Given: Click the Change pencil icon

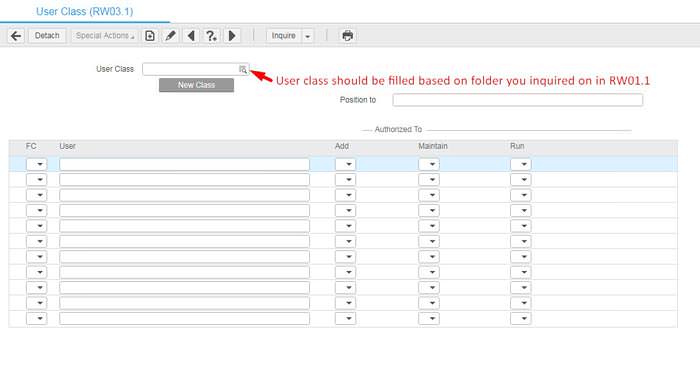Looking at the screenshot, I should (170, 36).
